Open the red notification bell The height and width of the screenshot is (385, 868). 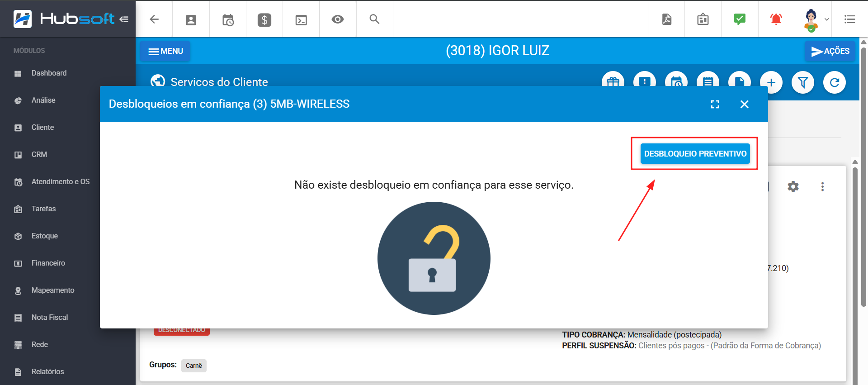coord(776,19)
